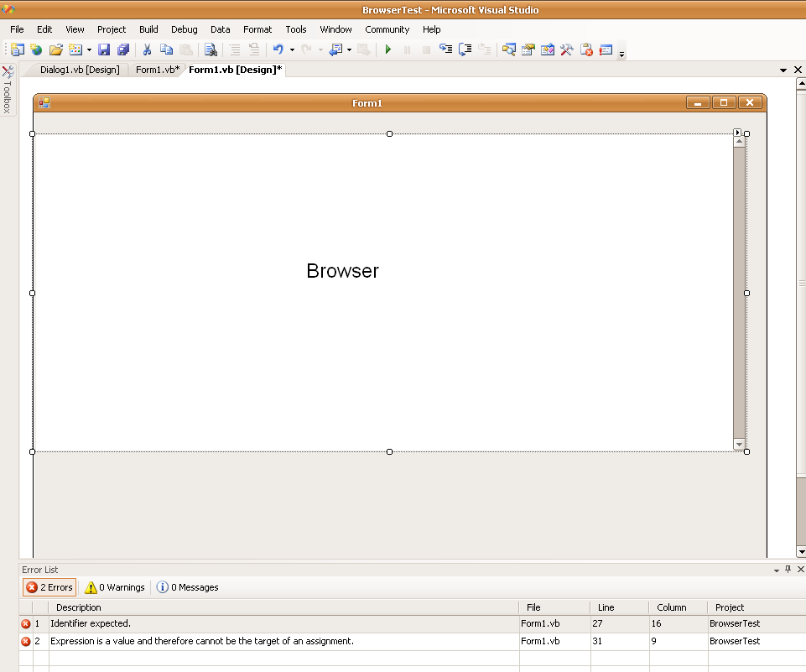
Task: Open the Edit menu
Action: point(44,29)
